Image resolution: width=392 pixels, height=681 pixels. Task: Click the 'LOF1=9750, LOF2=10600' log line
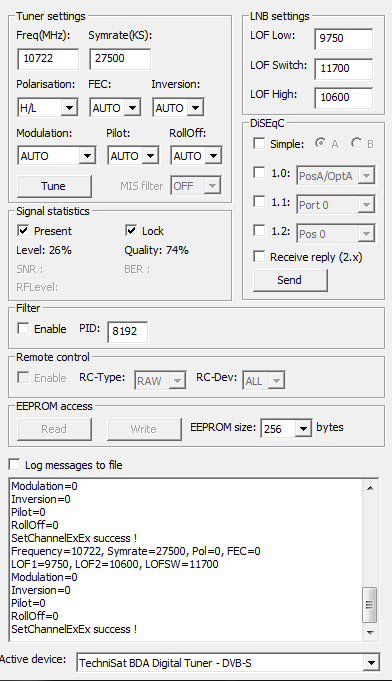click(x=115, y=564)
